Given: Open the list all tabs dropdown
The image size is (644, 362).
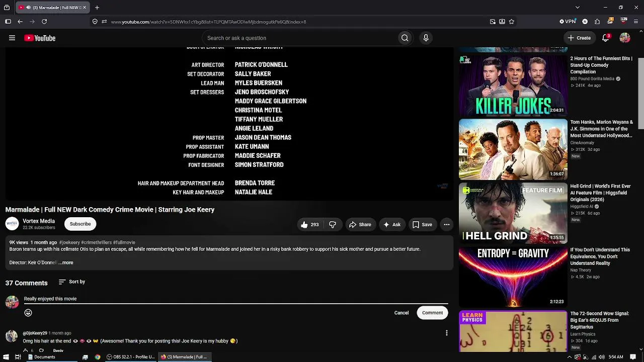Looking at the screenshot, I should (578, 8).
